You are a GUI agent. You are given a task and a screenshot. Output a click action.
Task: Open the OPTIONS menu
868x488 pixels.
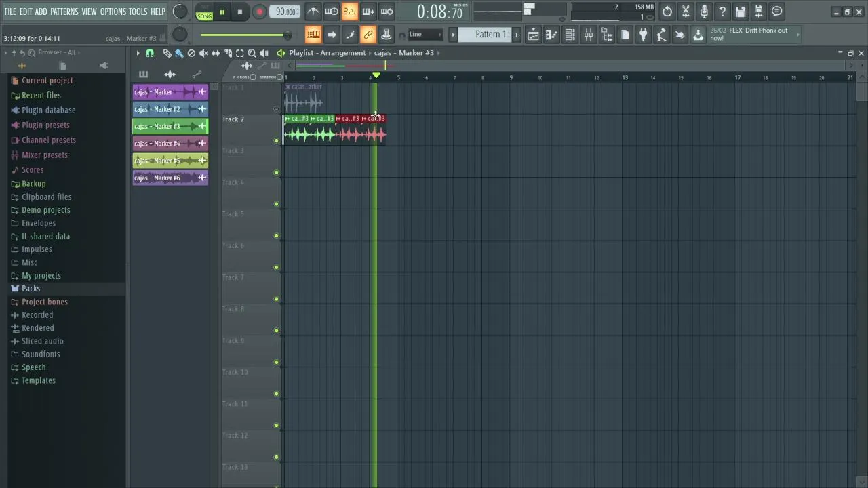pos(113,12)
